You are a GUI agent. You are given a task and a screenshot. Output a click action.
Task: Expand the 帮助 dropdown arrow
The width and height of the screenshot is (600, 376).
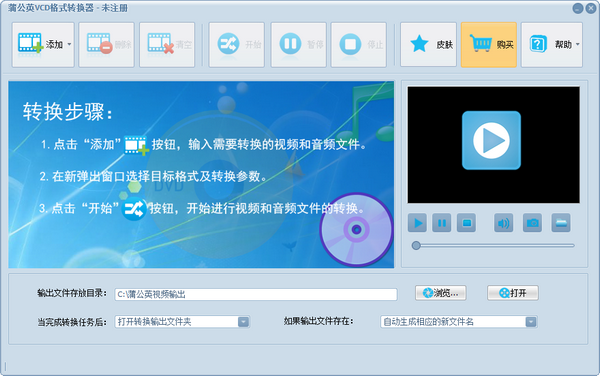[577, 44]
